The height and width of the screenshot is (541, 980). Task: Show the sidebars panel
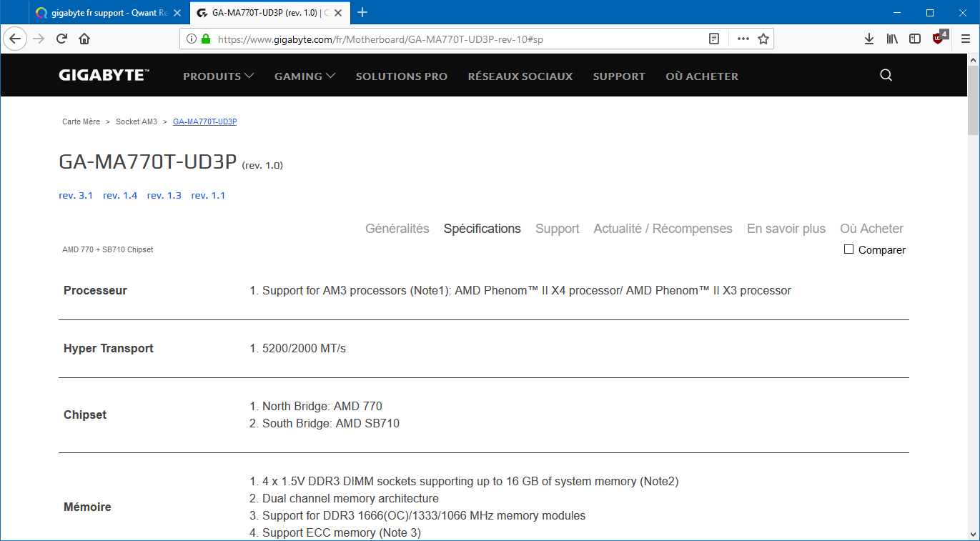(915, 39)
